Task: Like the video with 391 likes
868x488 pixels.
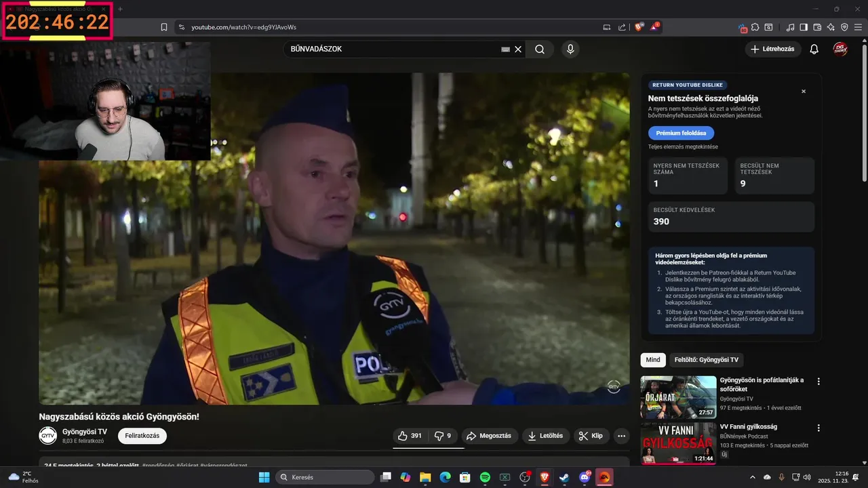Action: point(410,436)
